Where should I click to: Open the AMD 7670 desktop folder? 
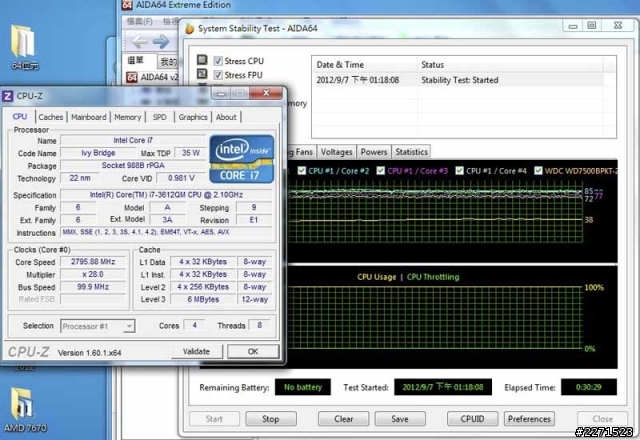(24, 408)
